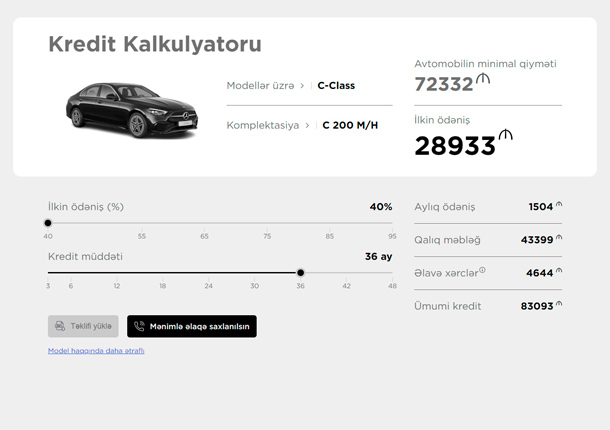Set down payment slider to the 65 mark

click(204, 223)
